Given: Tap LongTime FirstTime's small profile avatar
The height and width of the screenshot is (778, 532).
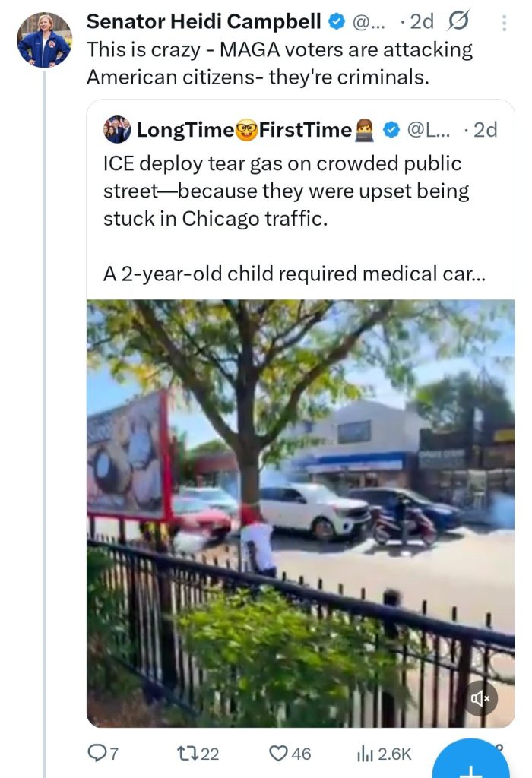Looking at the screenshot, I should coord(117,130).
